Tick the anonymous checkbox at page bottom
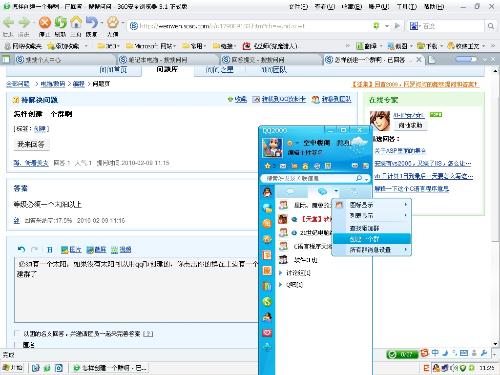This screenshot has width=500, height=375. (x=17, y=345)
